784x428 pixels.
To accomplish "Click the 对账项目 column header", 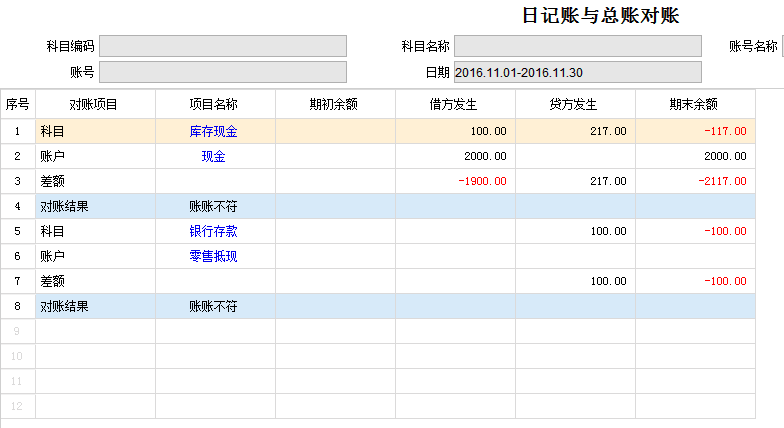I will [x=94, y=104].
